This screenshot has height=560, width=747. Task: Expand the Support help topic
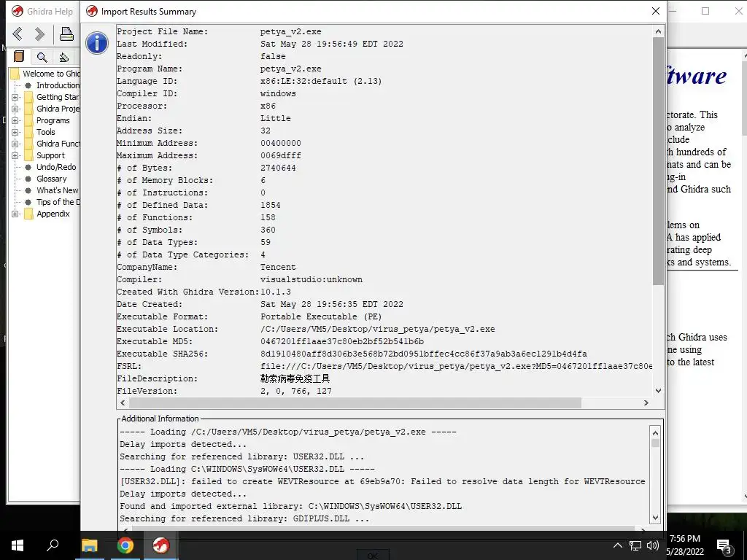point(15,155)
